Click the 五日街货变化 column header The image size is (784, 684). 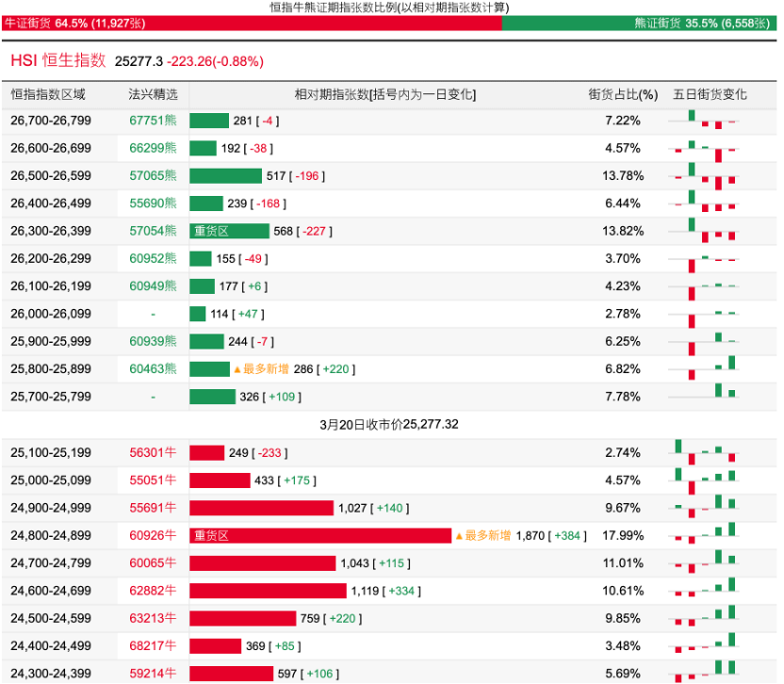pos(710,94)
